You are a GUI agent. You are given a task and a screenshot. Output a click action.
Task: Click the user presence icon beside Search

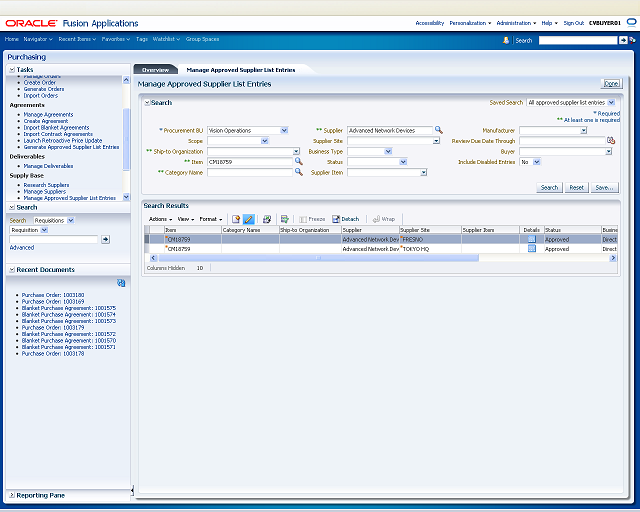pyautogui.click(x=506, y=40)
